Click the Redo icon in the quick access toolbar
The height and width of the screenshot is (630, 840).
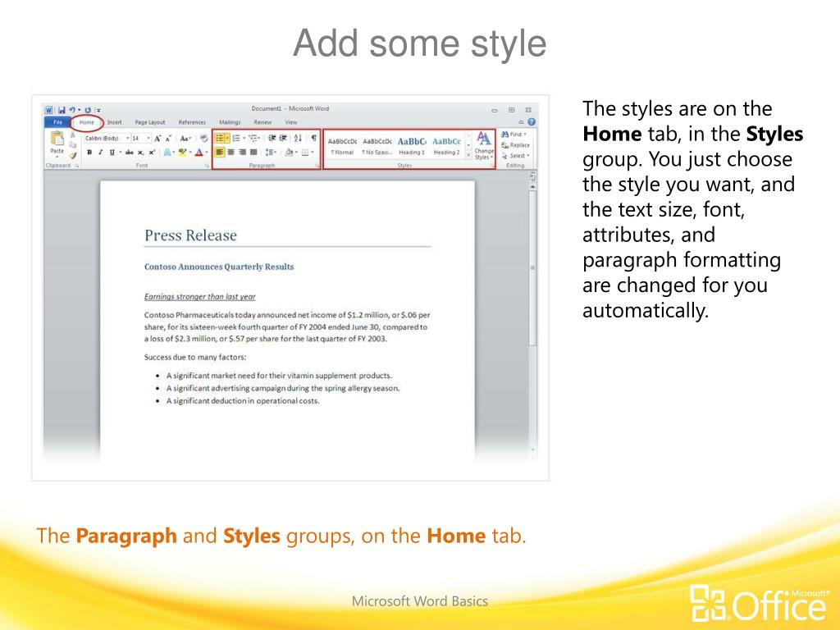tap(88, 110)
